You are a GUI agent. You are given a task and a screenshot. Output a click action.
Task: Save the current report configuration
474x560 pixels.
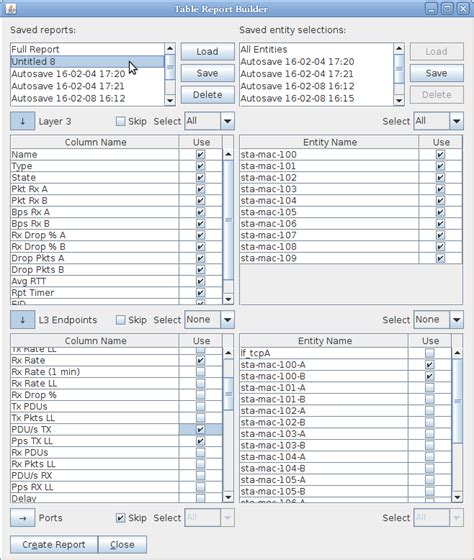click(208, 73)
